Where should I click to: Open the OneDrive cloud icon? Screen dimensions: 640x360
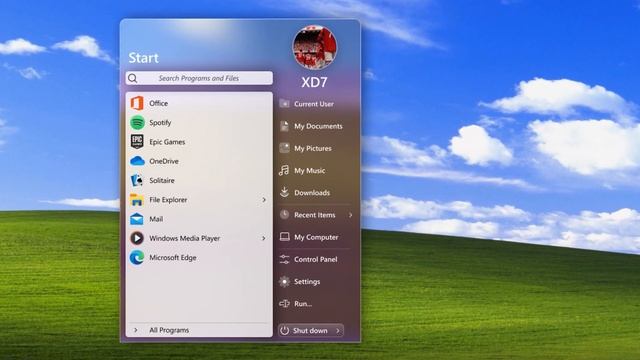coord(137,161)
